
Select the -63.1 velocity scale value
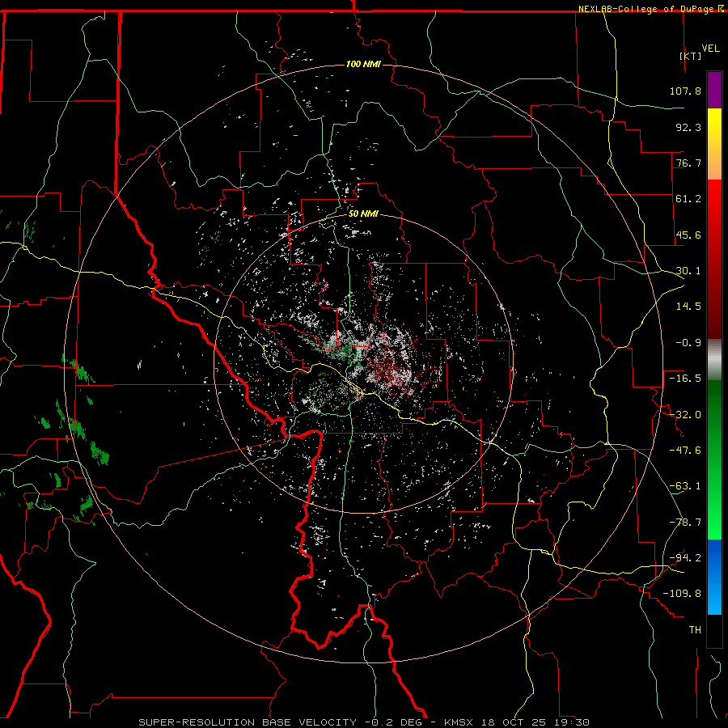(x=685, y=486)
